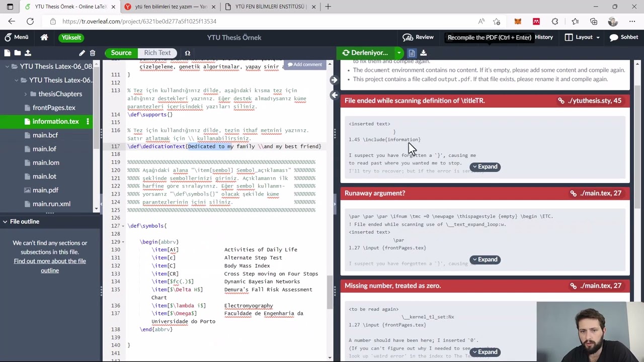
Task: Collapse the YTU Thesis Latex-06_08 root folder
Action: (7, 66)
